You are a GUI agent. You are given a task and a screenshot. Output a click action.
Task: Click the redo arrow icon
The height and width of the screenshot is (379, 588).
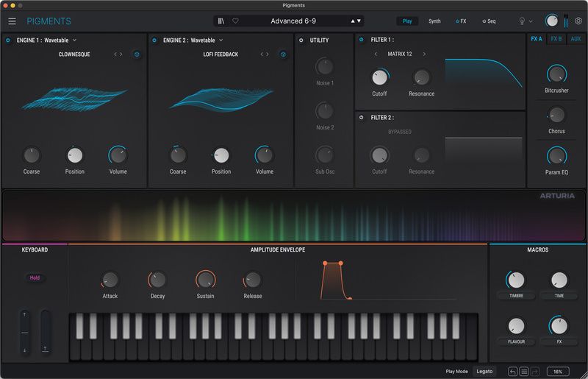click(535, 372)
